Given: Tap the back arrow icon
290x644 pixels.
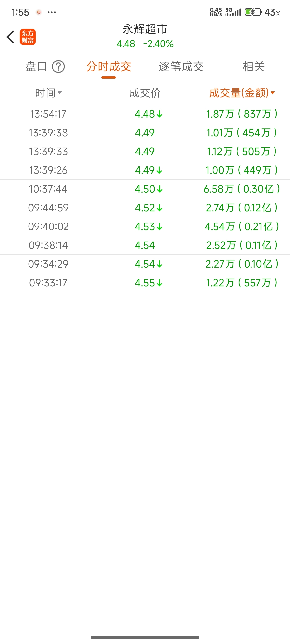Looking at the screenshot, I should point(10,37).
